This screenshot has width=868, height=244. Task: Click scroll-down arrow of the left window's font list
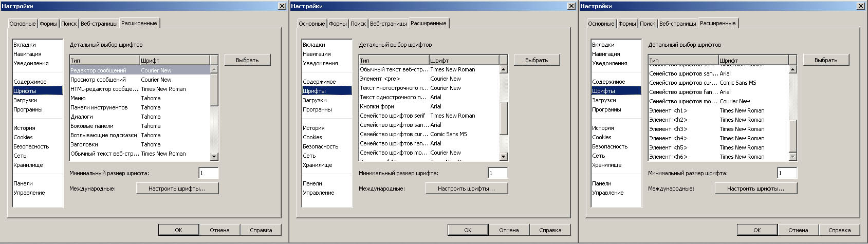[x=214, y=157]
